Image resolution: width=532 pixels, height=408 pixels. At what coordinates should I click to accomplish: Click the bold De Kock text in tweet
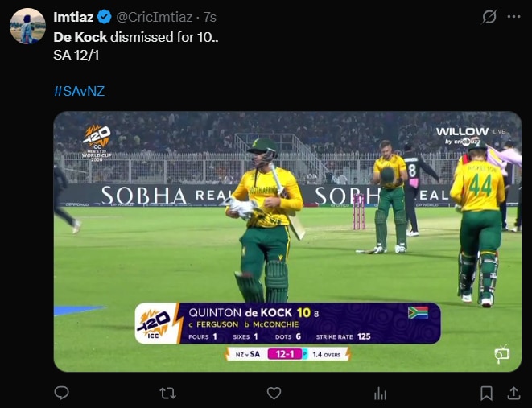80,37
